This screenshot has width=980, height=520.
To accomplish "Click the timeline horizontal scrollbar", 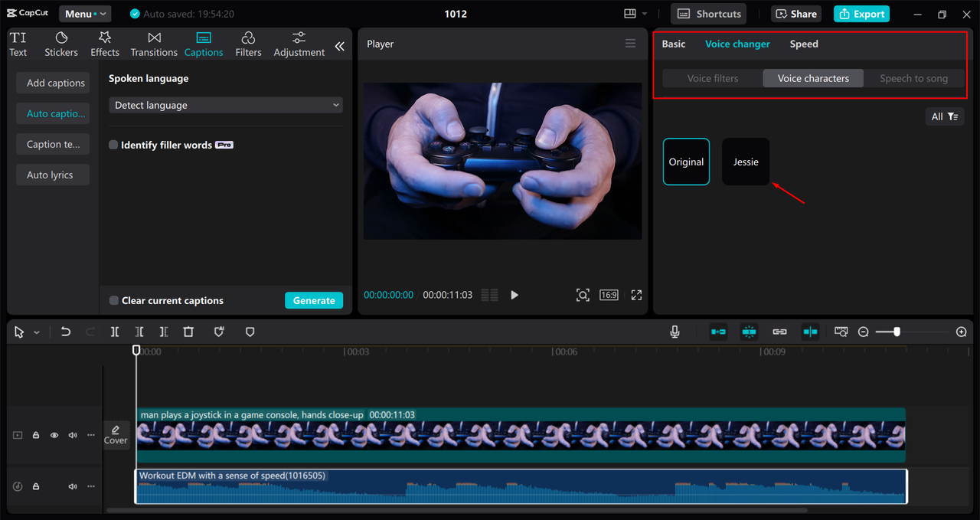I will [x=457, y=510].
